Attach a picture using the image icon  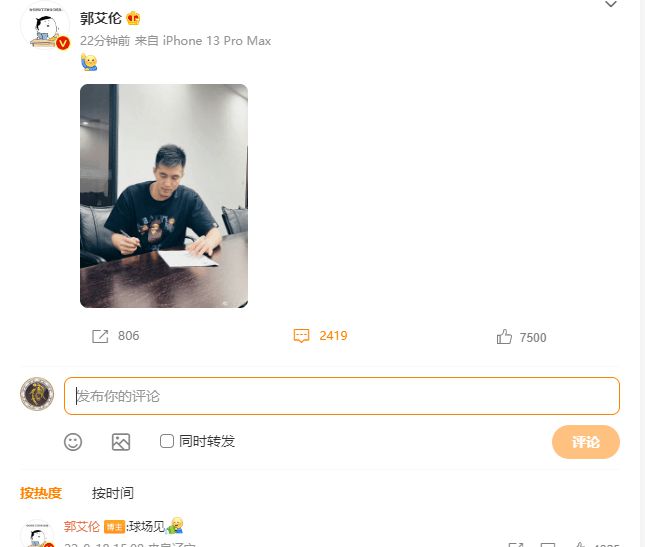(121, 442)
